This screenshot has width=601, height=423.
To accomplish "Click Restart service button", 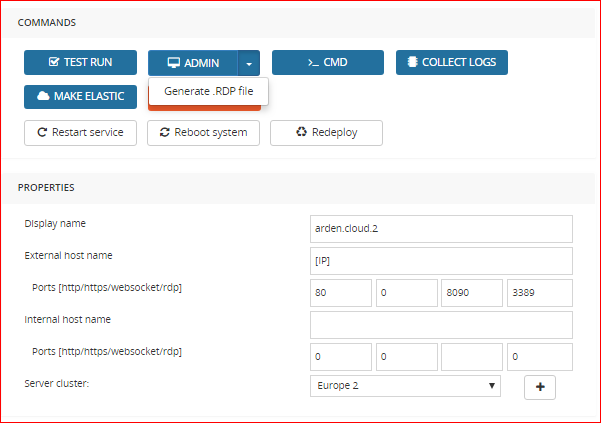I will 80,133.
